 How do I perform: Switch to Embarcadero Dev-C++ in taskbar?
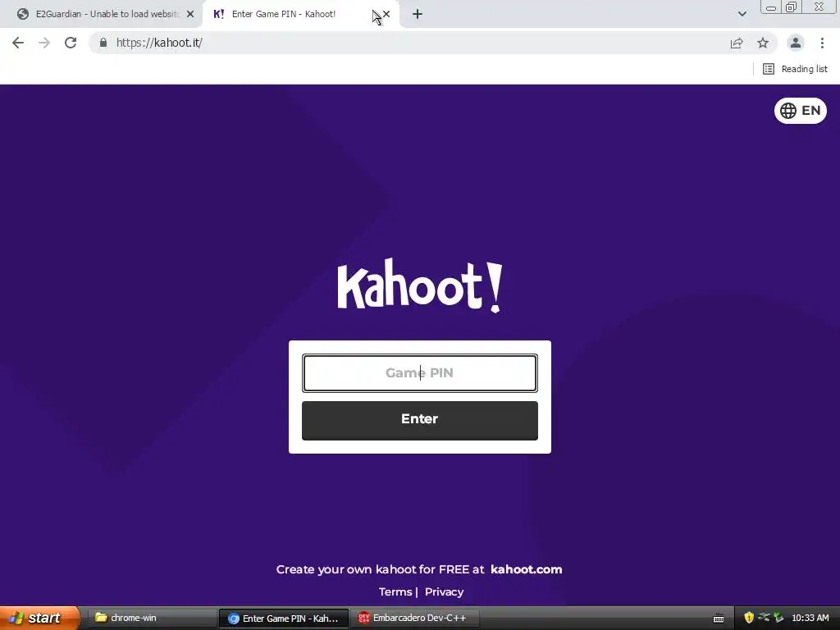click(414, 619)
